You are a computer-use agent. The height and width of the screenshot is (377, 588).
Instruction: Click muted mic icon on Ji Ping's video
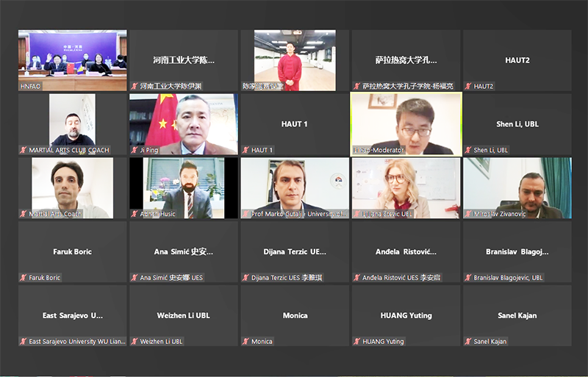[135, 150]
